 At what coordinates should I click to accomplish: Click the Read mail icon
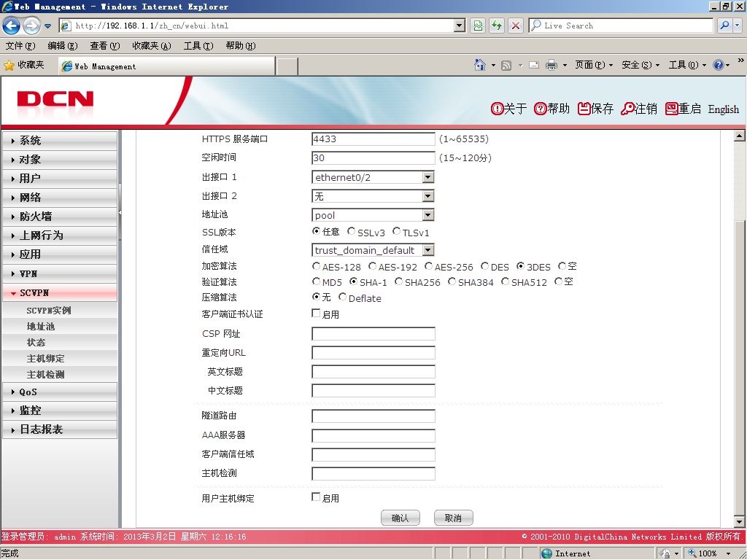pyautogui.click(x=534, y=65)
